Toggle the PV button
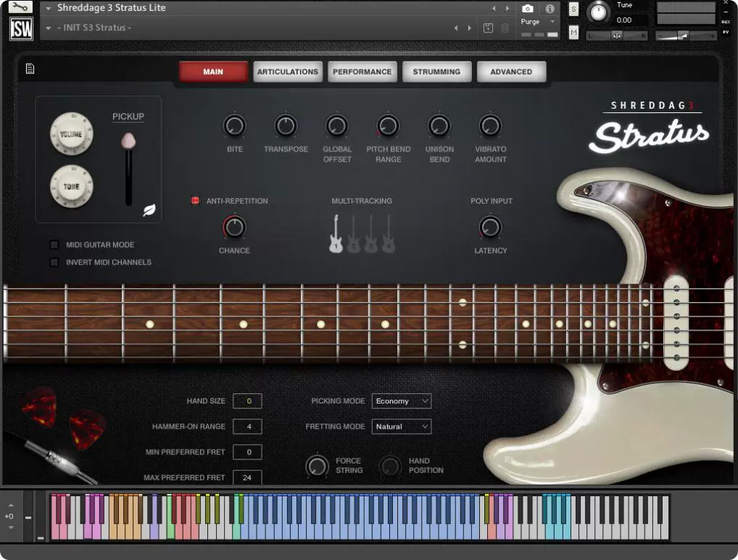 (726, 33)
